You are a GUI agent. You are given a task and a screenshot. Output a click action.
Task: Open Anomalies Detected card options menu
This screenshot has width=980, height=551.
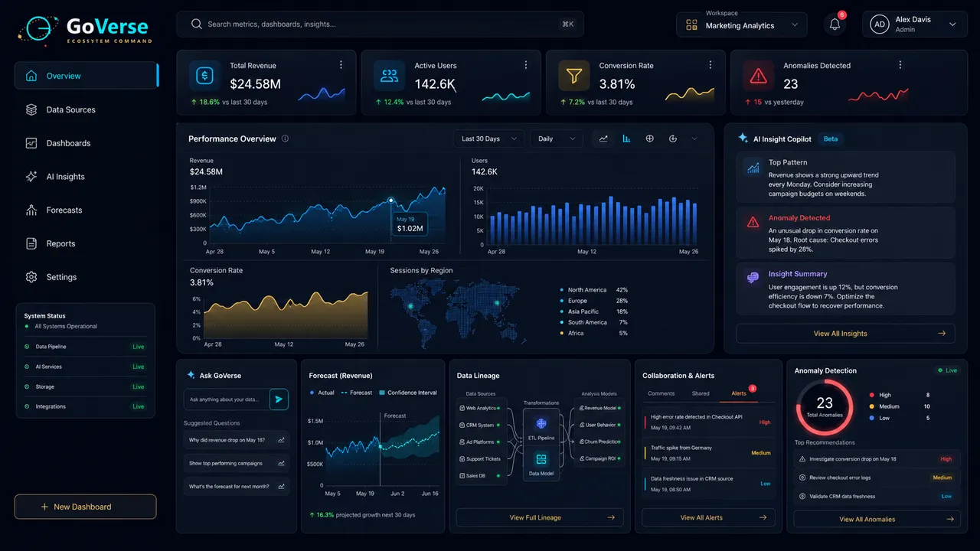tap(900, 65)
